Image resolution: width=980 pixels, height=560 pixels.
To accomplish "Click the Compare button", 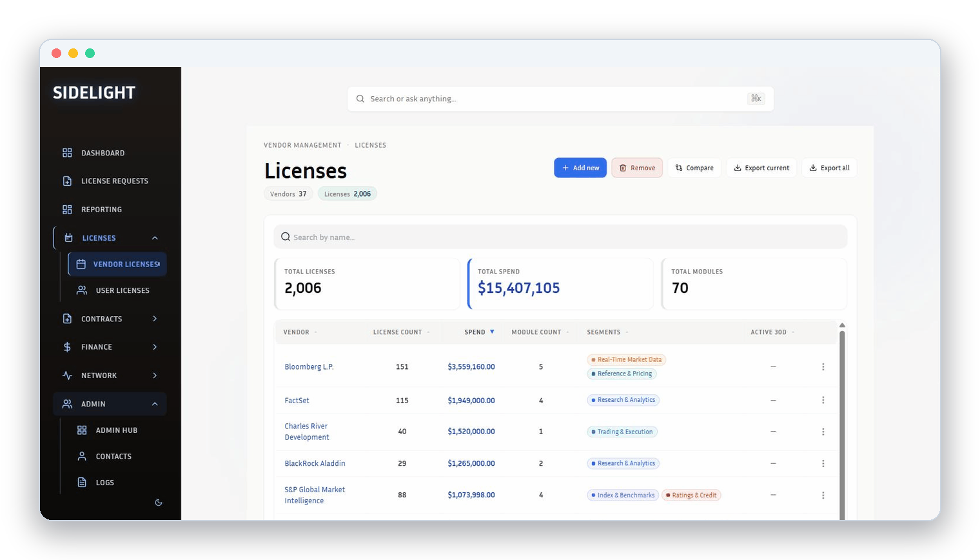I will (x=694, y=168).
